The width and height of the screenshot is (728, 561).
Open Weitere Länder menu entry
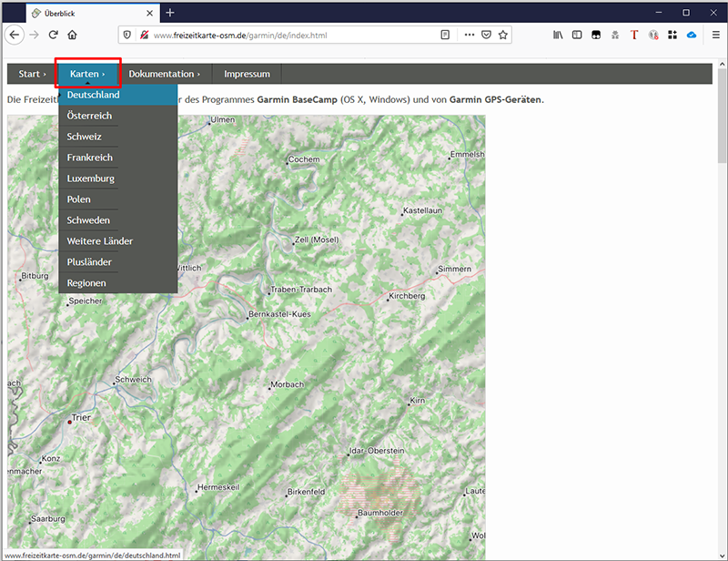coord(118,241)
